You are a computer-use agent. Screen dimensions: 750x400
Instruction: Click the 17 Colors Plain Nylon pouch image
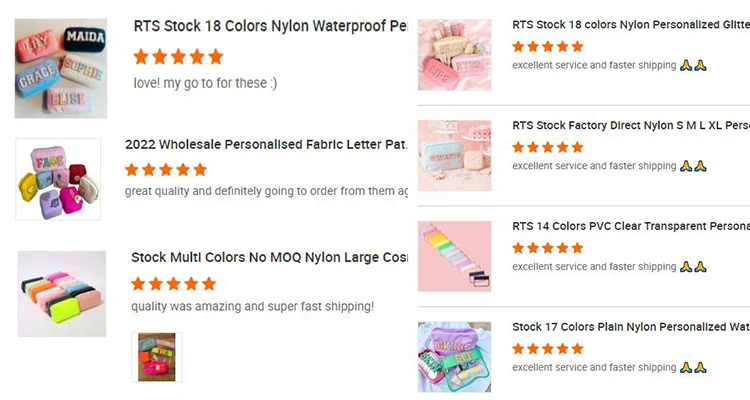tap(454, 356)
